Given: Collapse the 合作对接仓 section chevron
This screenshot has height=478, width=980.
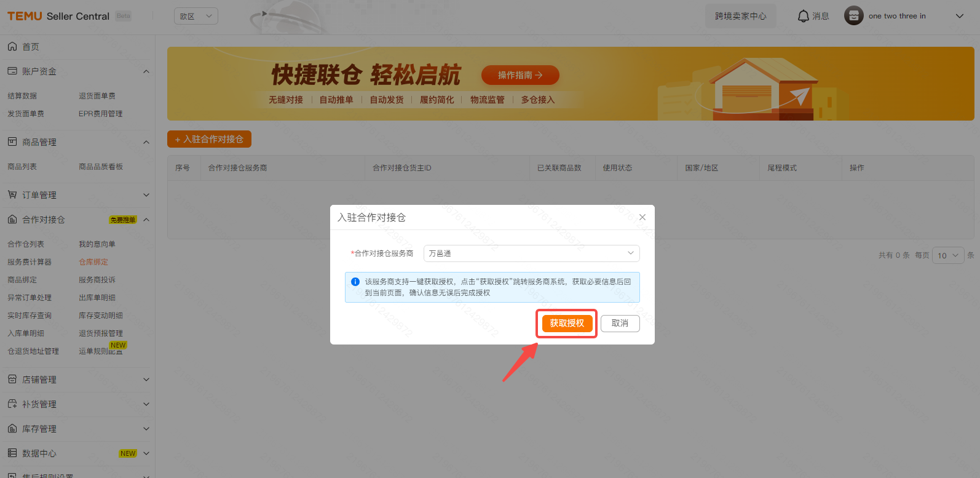Looking at the screenshot, I should coord(146,220).
